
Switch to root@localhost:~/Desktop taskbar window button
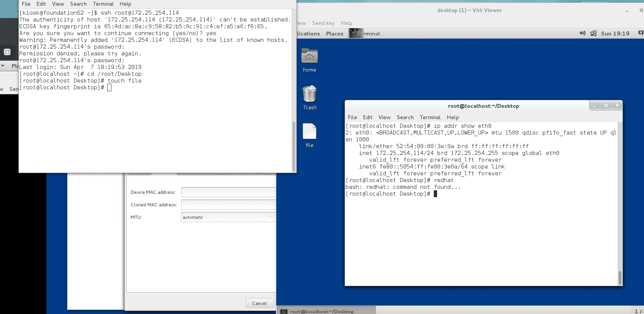click(327, 311)
